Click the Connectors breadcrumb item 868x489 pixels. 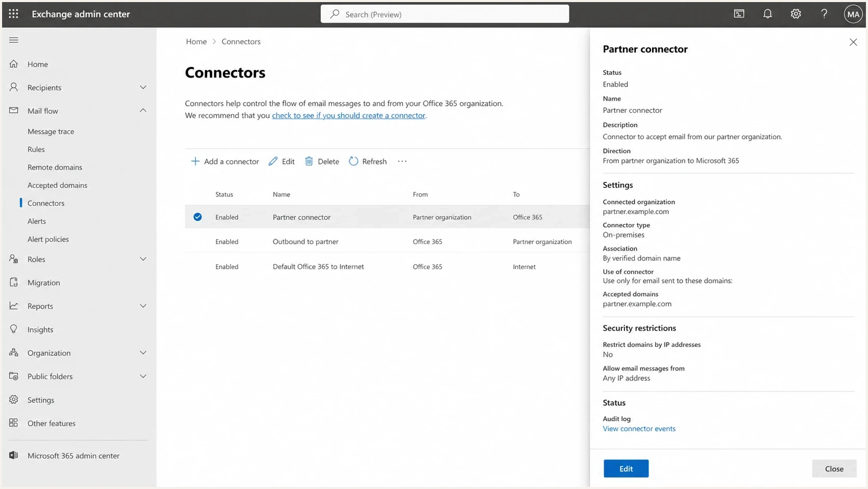pyautogui.click(x=241, y=42)
